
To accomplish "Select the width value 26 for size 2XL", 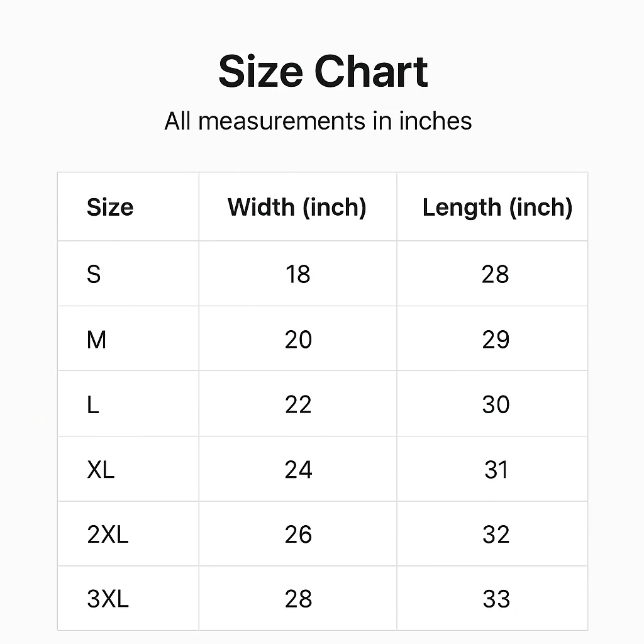I will tap(298, 535).
